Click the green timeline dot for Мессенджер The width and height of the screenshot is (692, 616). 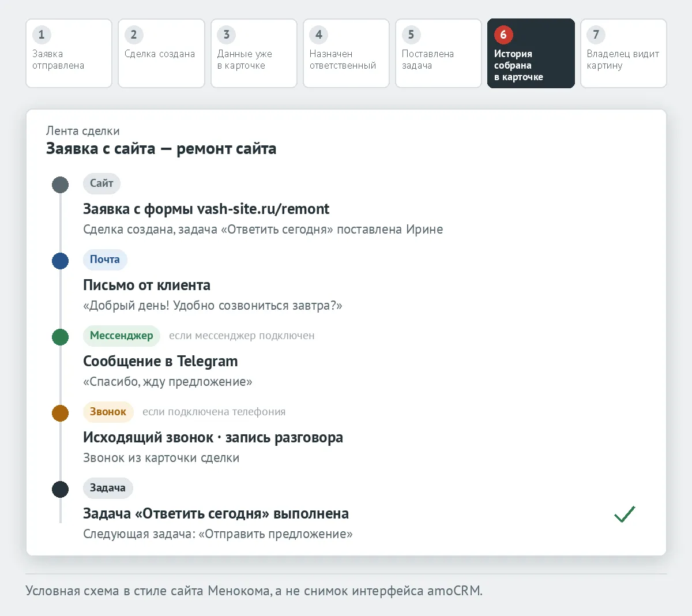(x=60, y=337)
